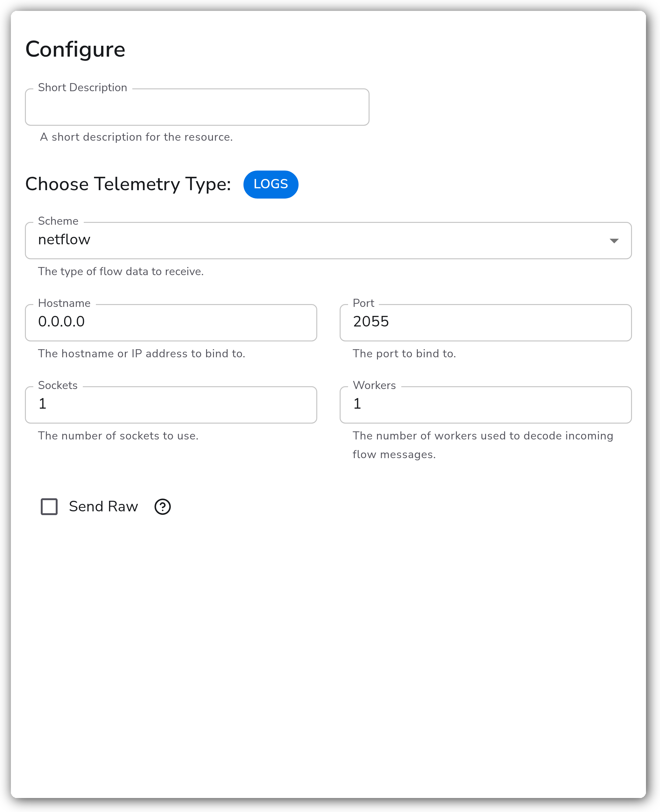Click the "Configure" heading

pos(75,50)
